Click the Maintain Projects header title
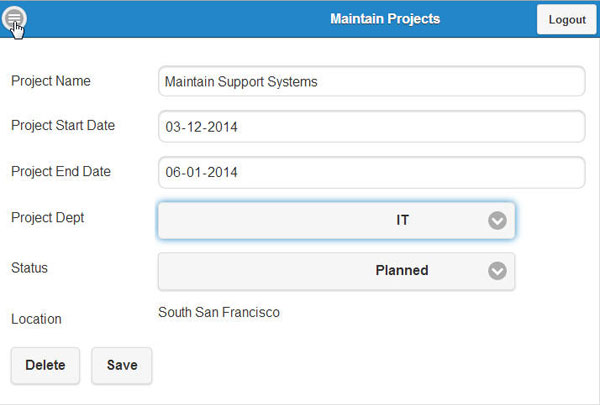Image resolution: width=600 pixels, height=405 pixels. (x=385, y=19)
